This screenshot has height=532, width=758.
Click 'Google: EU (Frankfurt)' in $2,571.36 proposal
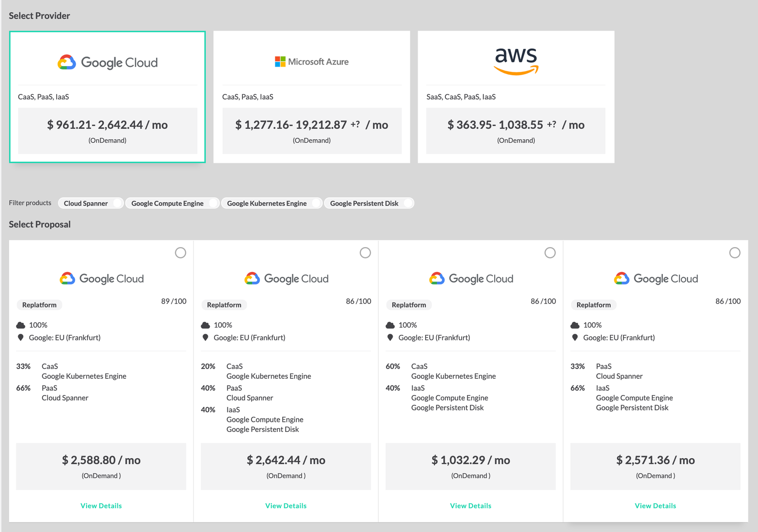pos(619,338)
